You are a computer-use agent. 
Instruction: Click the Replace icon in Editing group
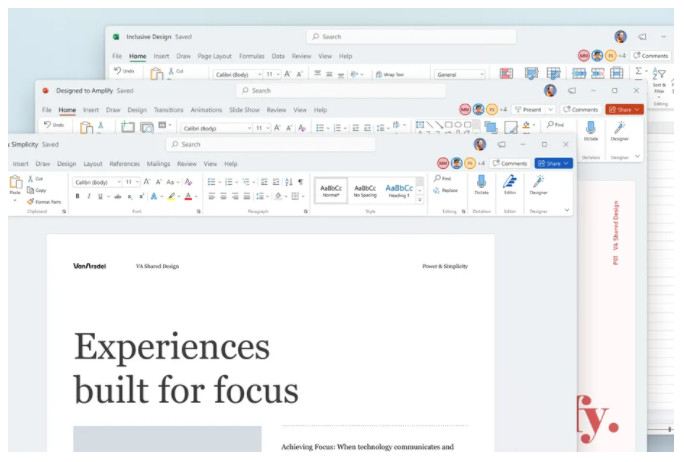click(x=446, y=190)
